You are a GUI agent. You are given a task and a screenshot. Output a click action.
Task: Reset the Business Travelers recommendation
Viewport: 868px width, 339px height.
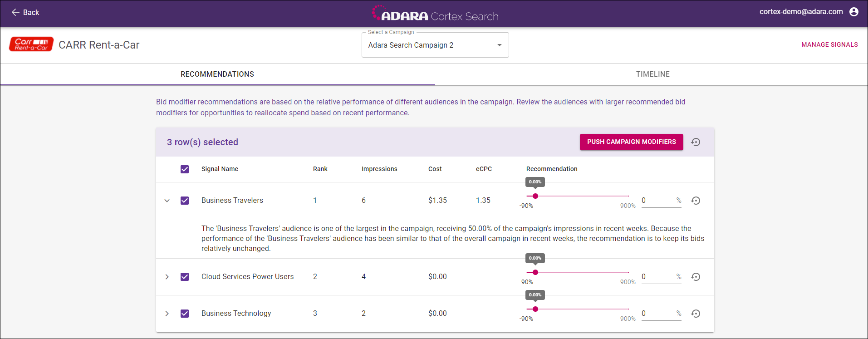696,201
